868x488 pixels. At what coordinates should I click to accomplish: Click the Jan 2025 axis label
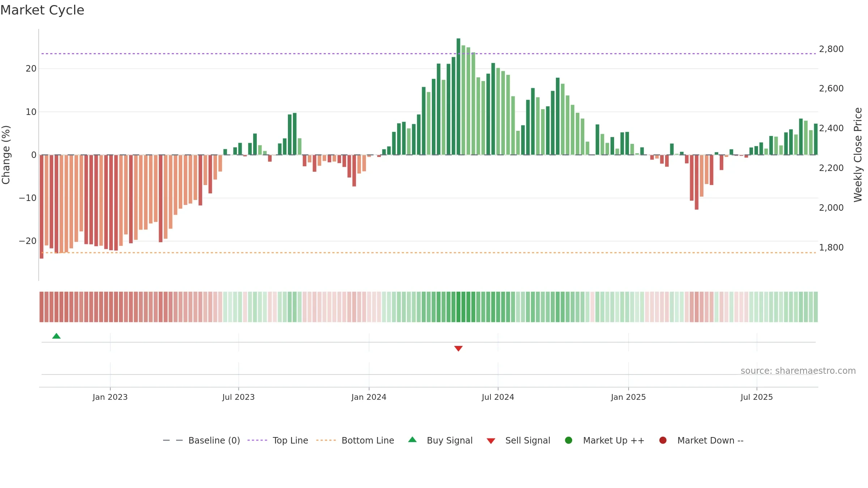[628, 397]
